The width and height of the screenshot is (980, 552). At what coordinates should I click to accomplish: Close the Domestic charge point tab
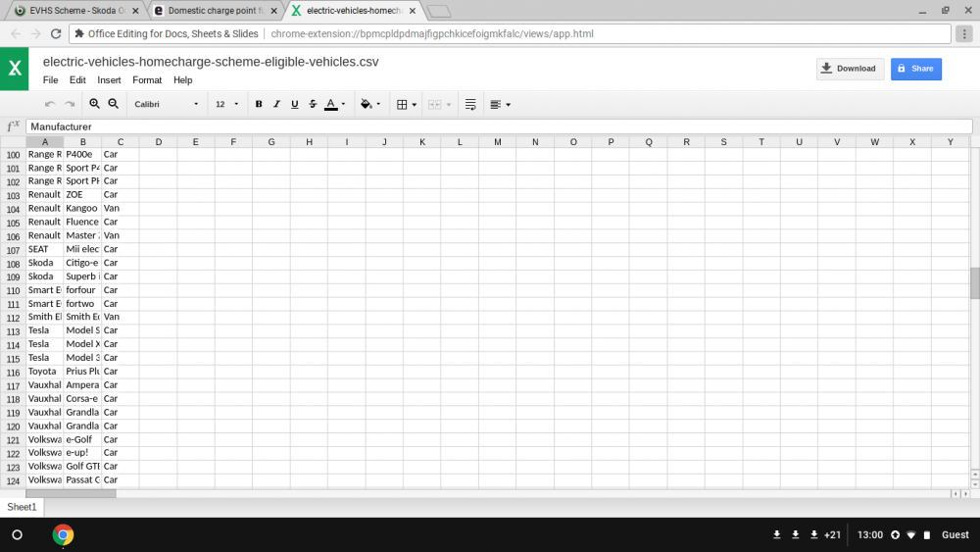pos(273,11)
